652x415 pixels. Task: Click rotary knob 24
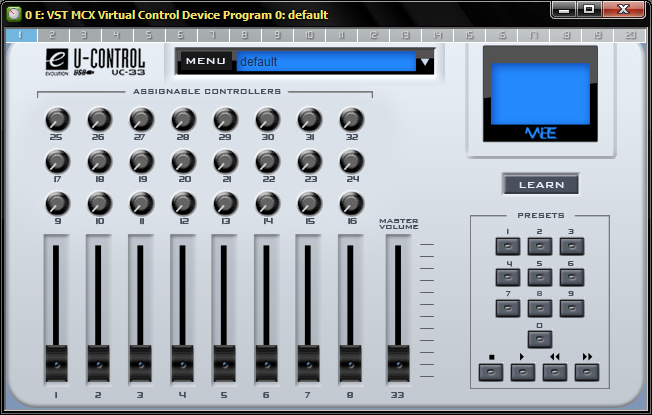tap(352, 161)
